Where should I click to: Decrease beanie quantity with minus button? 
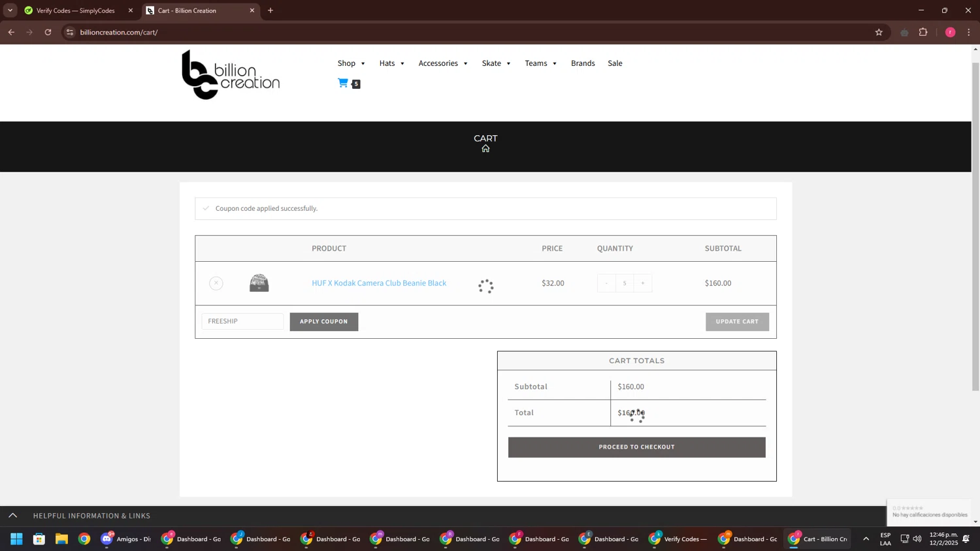tap(606, 283)
